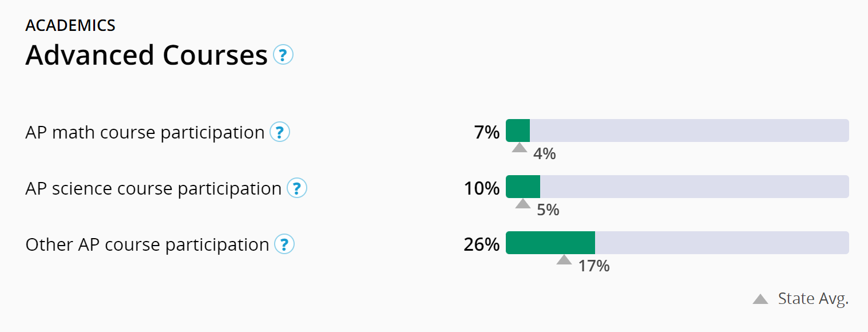The image size is (868, 332).
Task: Open help for AP math course participation
Action: coord(280,132)
